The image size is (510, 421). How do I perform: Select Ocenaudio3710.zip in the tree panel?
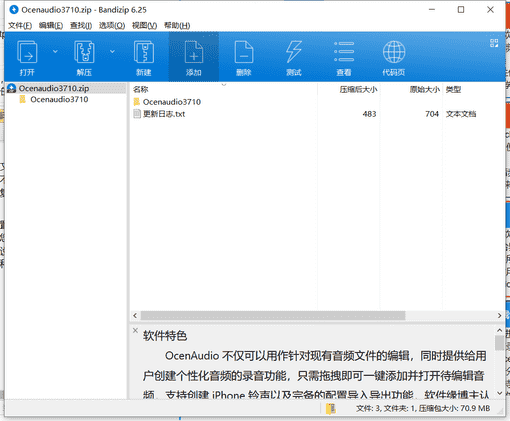pos(54,88)
